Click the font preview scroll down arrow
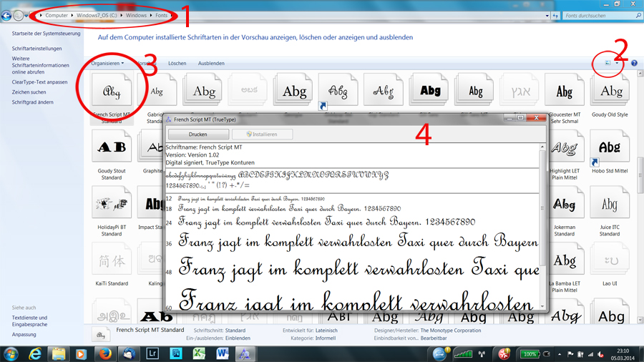The width and height of the screenshot is (644, 362). pyautogui.click(x=542, y=306)
